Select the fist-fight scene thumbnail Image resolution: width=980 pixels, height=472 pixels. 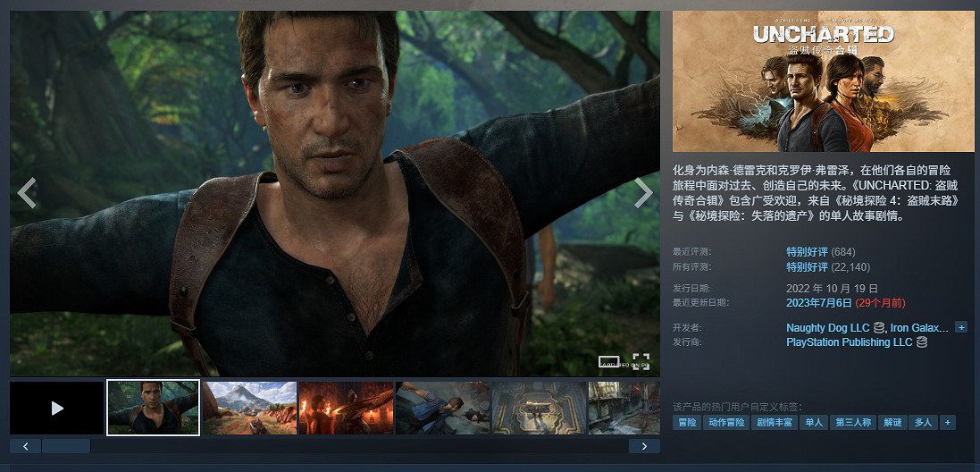(442, 408)
